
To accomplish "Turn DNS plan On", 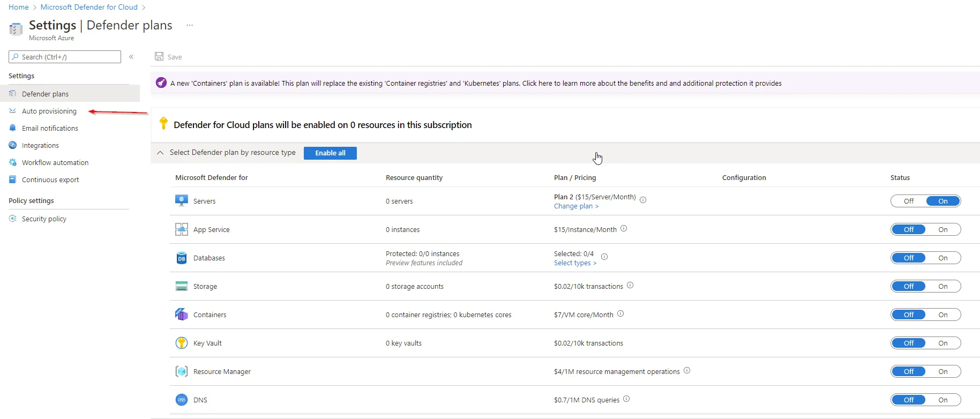I will coord(943,400).
